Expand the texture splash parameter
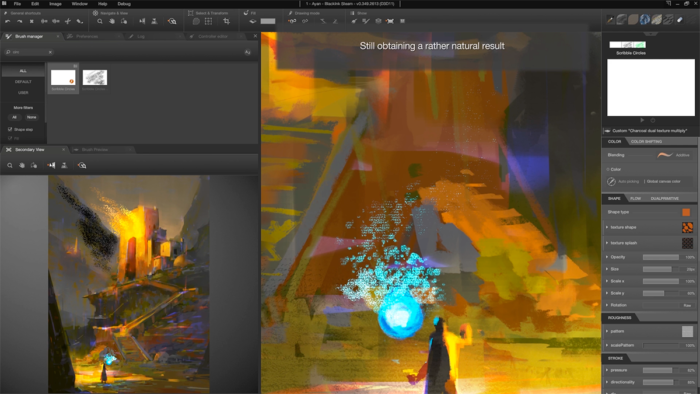Viewport: 700px width, 394px height. pyautogui.click(x=607, y=243)
